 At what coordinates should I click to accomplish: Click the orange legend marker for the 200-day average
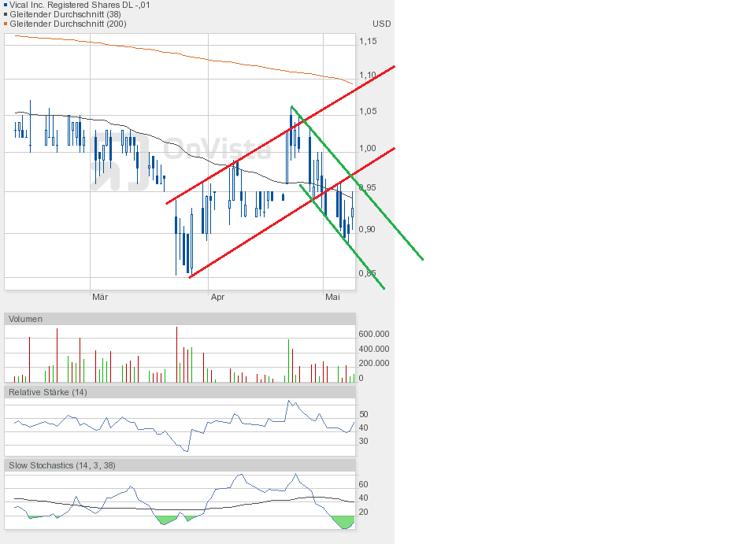tap(6, 24)
